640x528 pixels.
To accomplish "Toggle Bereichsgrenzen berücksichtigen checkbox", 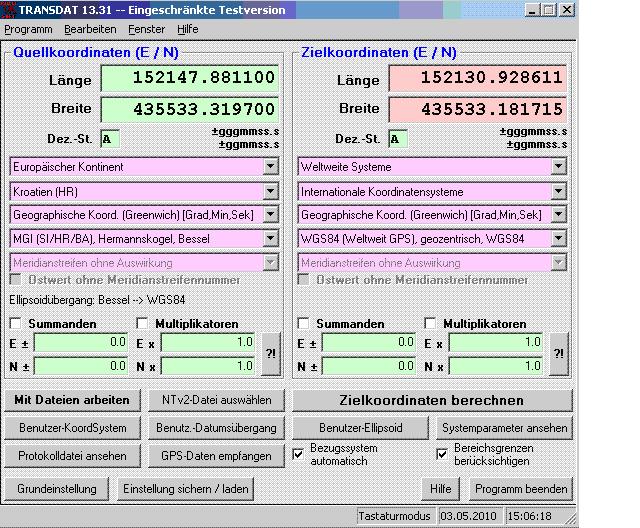I will point(443,455).
